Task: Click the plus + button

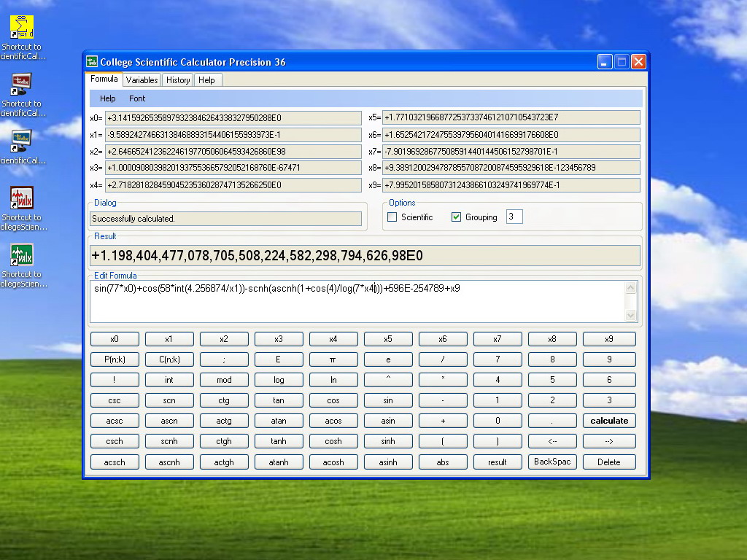Action: pos(443,421)
